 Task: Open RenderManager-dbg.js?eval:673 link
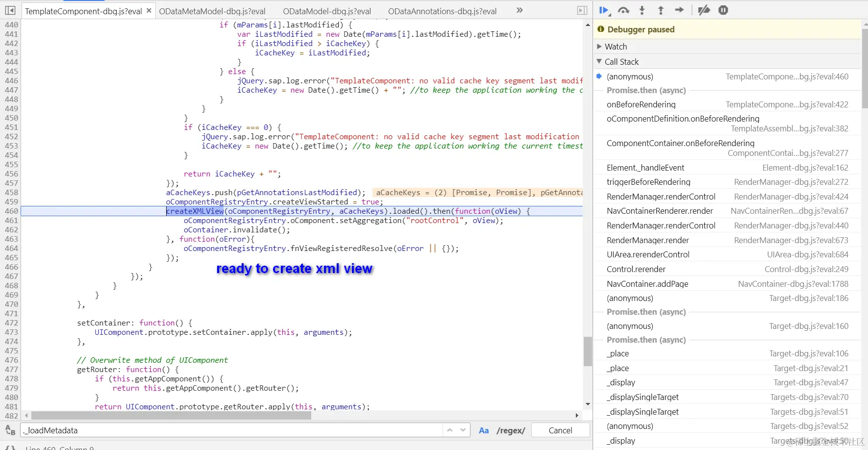pos(791,240)
